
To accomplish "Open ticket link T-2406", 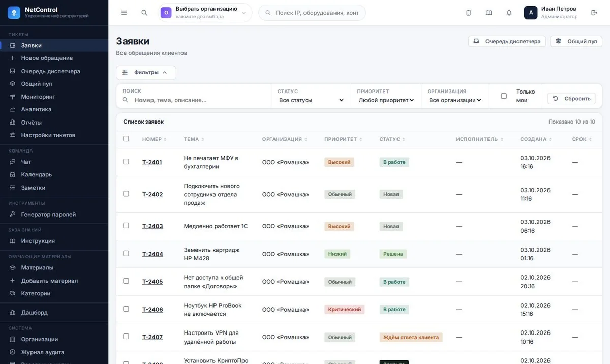I will [x=152, y=309].
